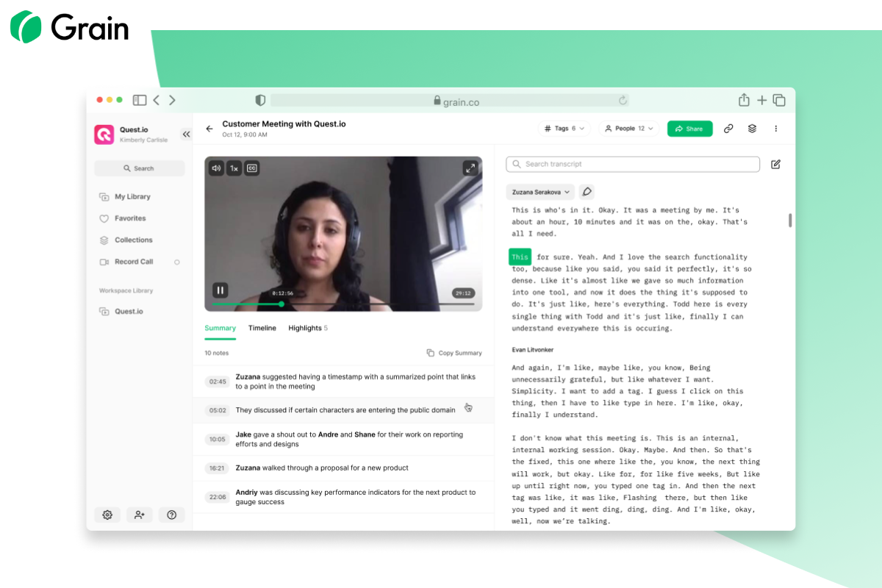Click the Record Call status circle
This screenshot has width=882, height=588.
tap(176, 262)
